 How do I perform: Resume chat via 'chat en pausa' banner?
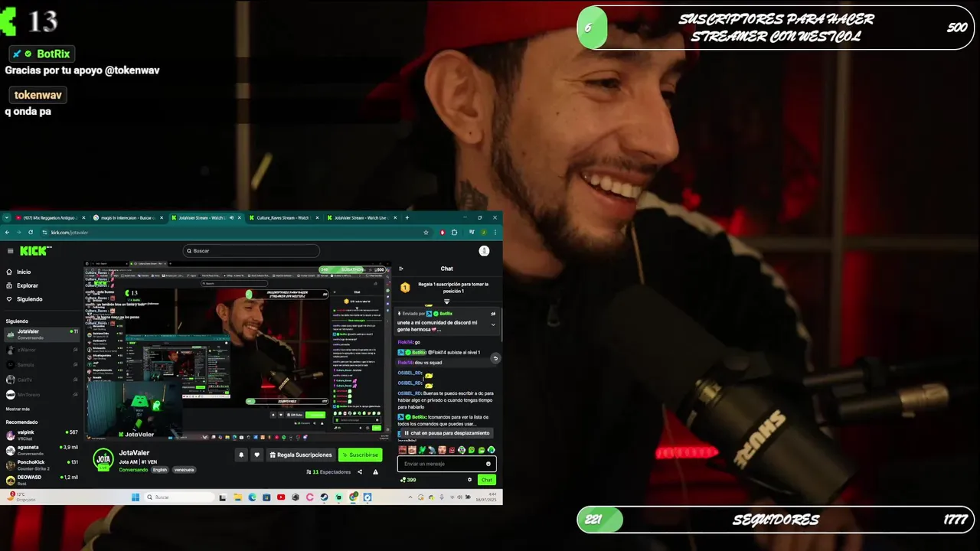446,433
